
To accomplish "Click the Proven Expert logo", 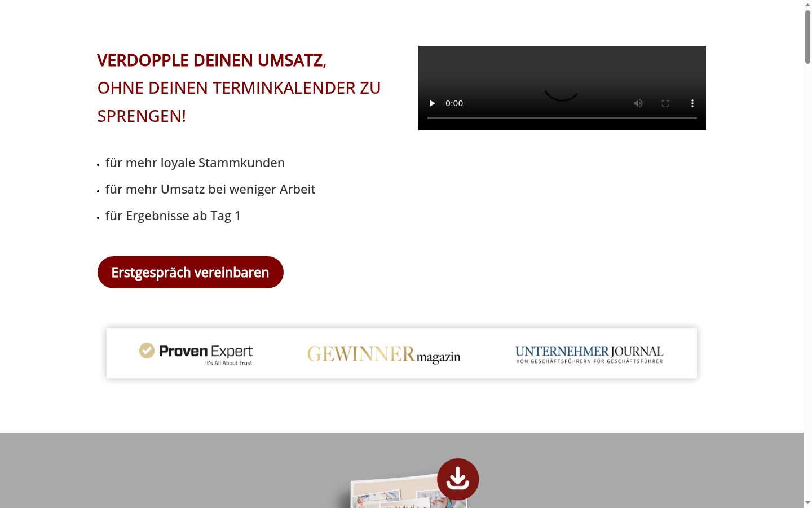I will coord(196,354).
